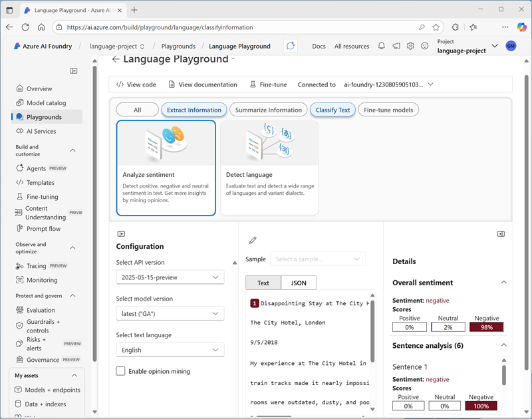Enable opinion mining checkbox
Image resolution: width=532 pixels, height=419 pixels.
(120, 371)
